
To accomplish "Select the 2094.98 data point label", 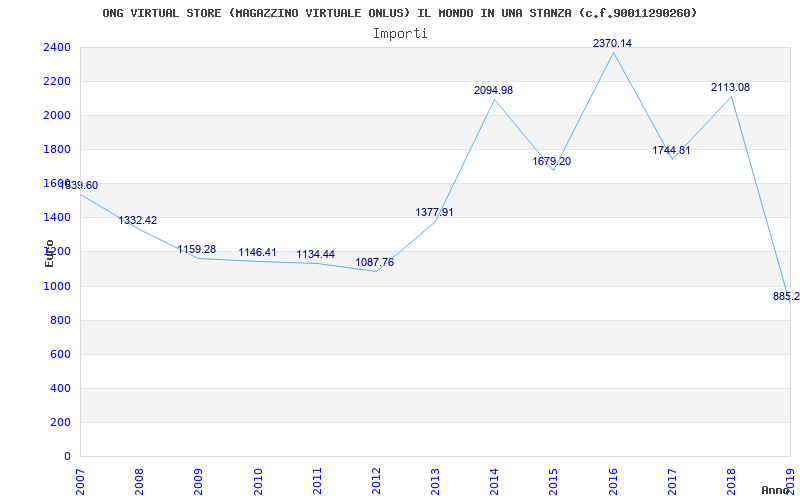I will click(x=493, y=90).
